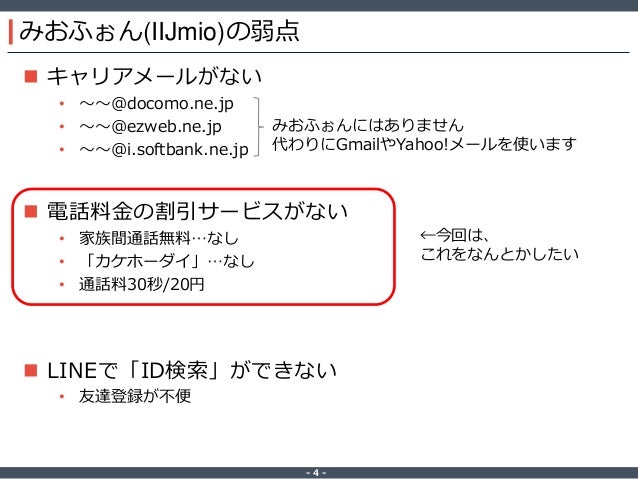Click the bullet 「カケホーダイ」…なし
The image size is (638, 479).
[x=167, y=261]
